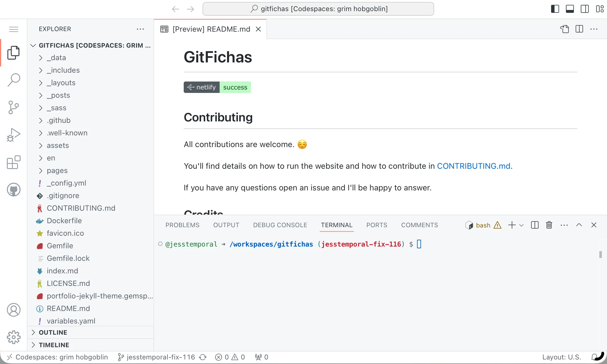This screenshot has height=364, width=607.
Task: Toggle the bottom panel visibility
Action: click(570, 9)
